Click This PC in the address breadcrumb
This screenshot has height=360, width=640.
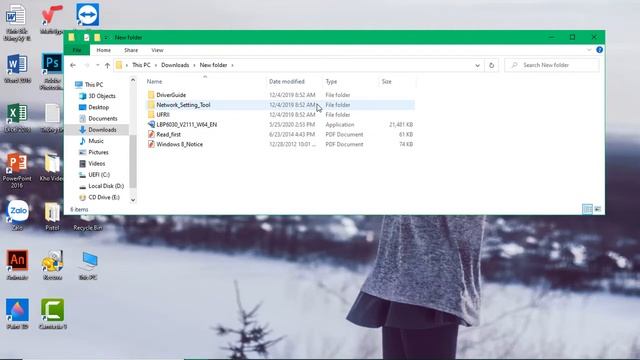(141, 65)
